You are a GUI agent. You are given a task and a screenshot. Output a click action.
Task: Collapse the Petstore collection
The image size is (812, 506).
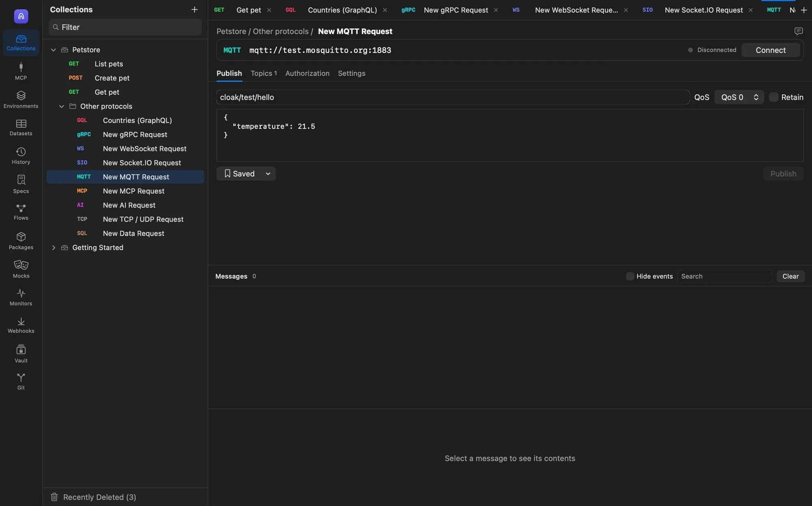[53, 50]
